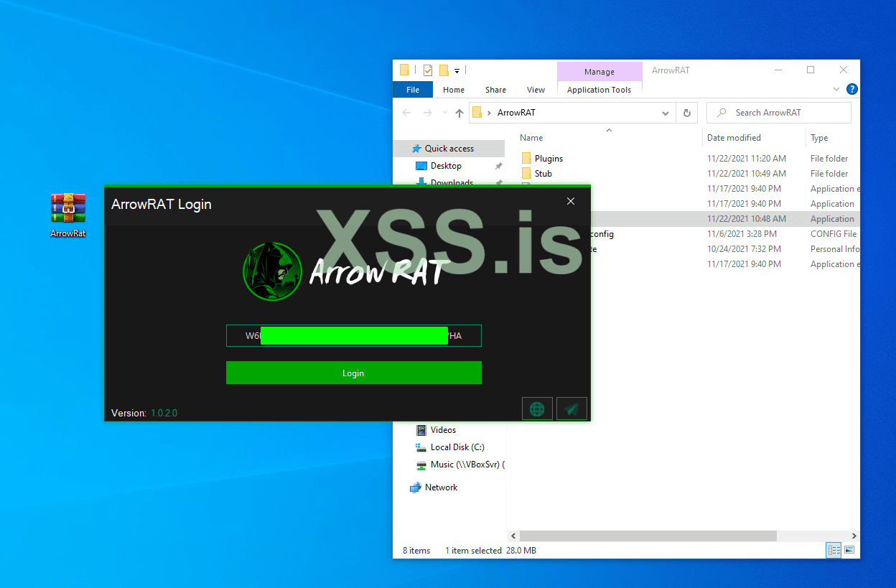
Task: Click the scroll-right arrow of the file list
Action: [x=854, y=536]
